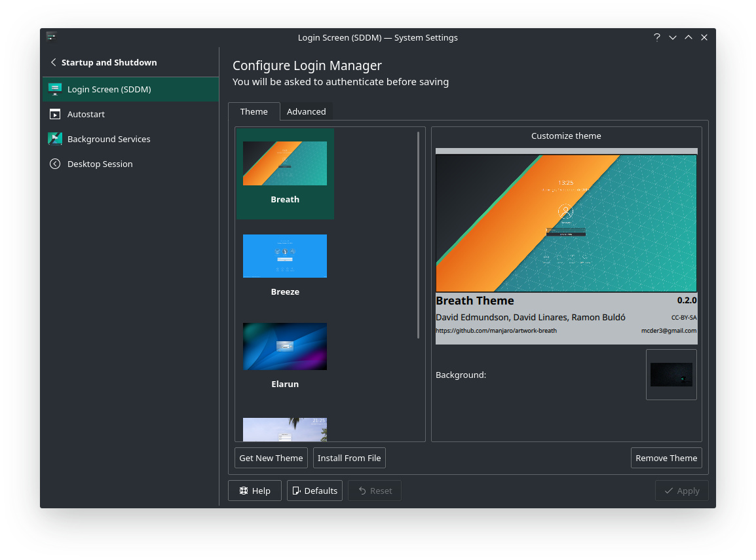756x560 pixels.
Task: Click the mcder3@gmail.com email text
Action: [x=669, y=331]
